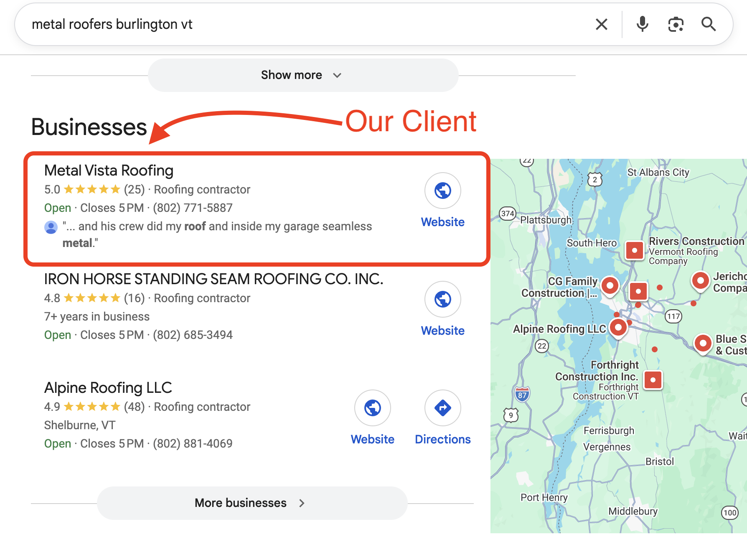Click IRON HORSE's '4.8' star rating line
The width and height of the screenshot is (747, 560).
[x=147, y=298]
